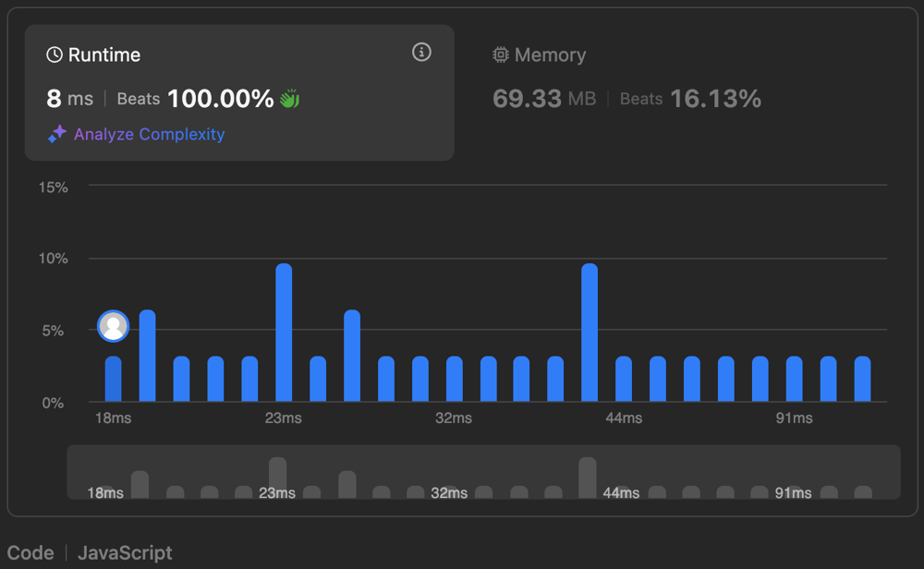Open the Analyze Complexity link
Image resolution: width=924 pixels, height=569 pixels.
point(149,135)
